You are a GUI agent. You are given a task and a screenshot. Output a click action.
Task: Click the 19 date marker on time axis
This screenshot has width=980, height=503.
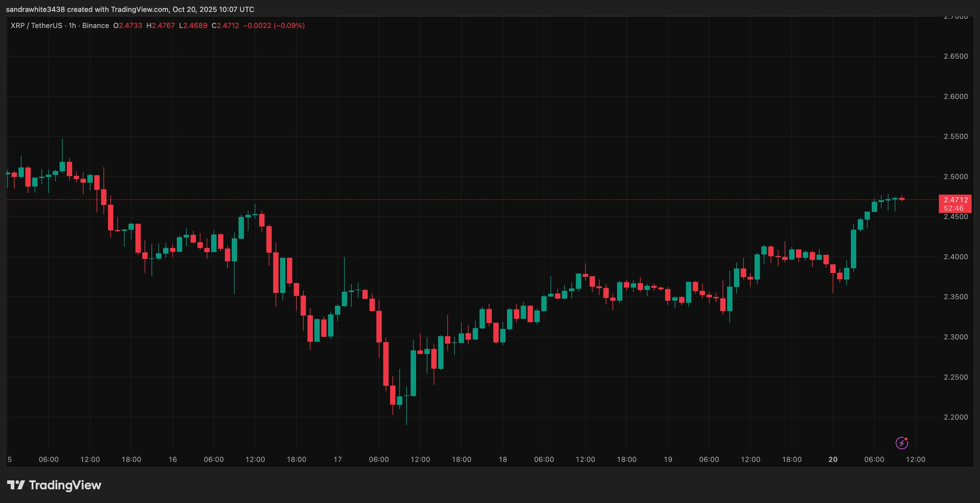click(x=668, y=459)
